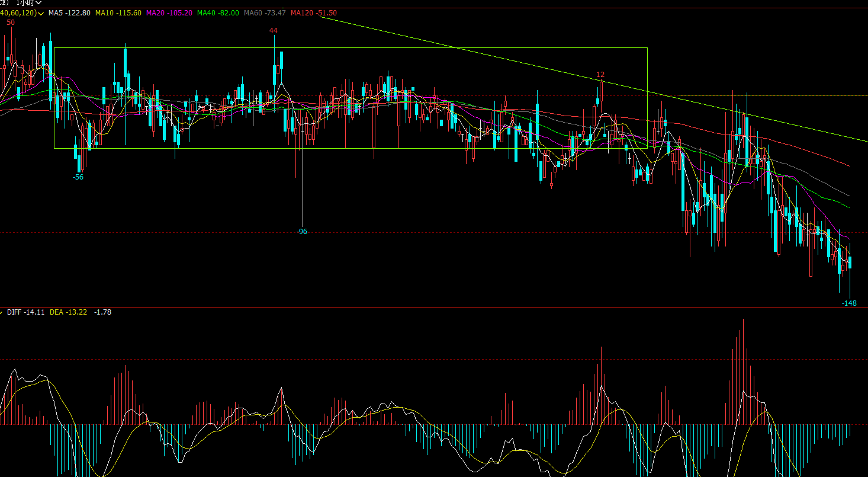The width and height of the screenshot is (868, 477).
Task: Select the green rectangle's top edge line
Action: 355,47
